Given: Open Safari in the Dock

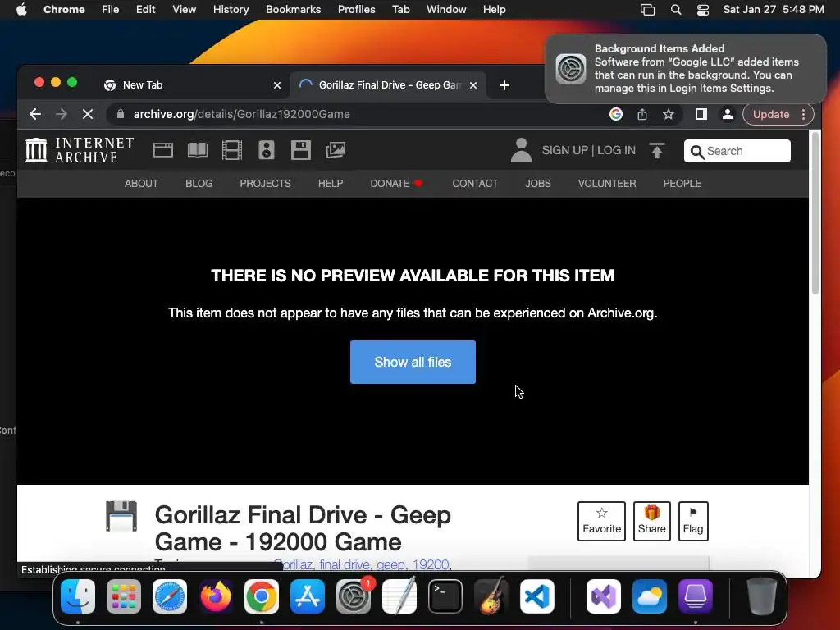Looking at the screenshot, I should pos(170,596).
